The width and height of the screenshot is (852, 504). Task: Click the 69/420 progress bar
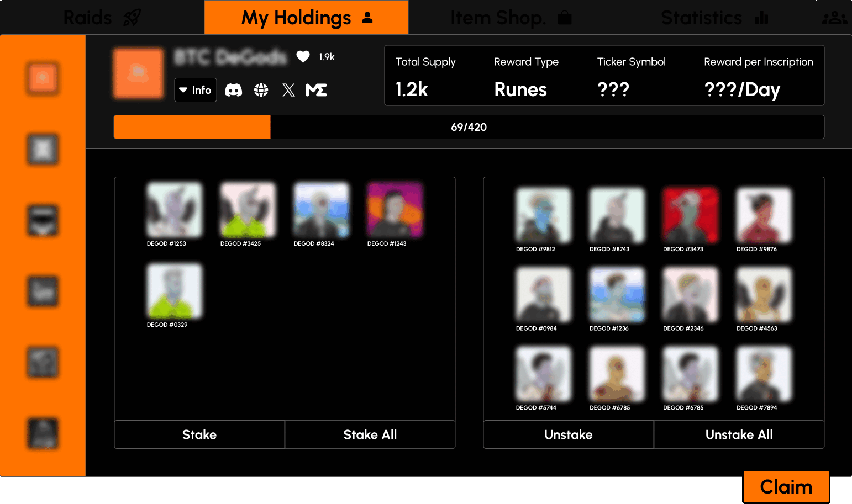click(x=469, y=127)
